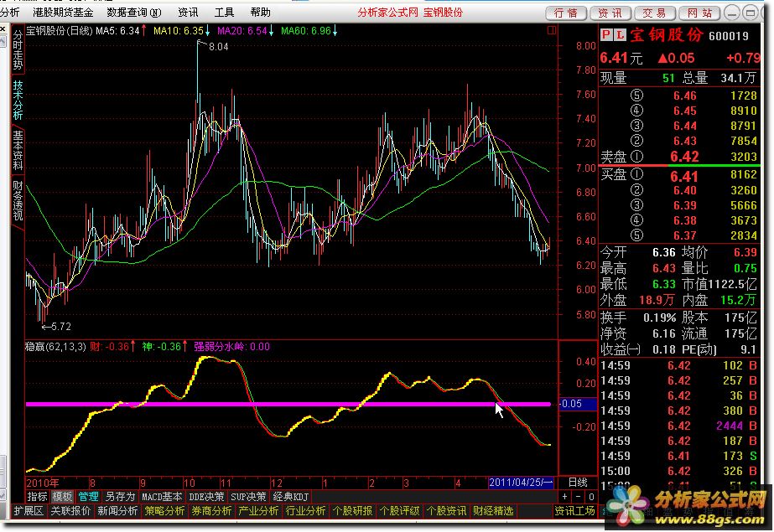Open the 数据查询 menu
The image size is (774, 532).
click(134, 13)
